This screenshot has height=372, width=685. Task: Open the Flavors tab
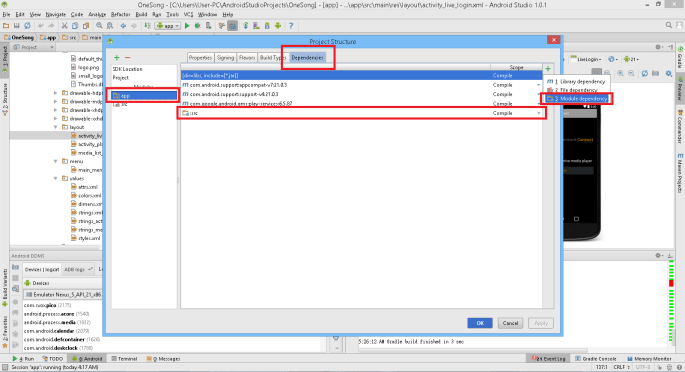click(246, 58)
